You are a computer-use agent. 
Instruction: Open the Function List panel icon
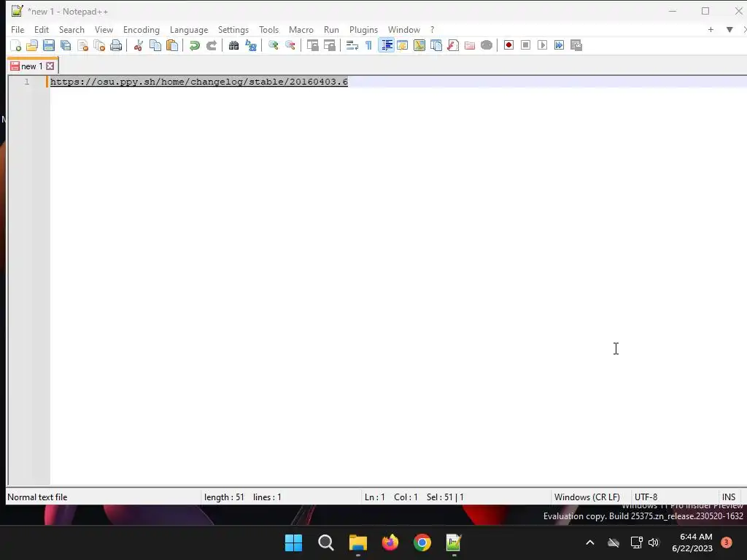(452, 45)
